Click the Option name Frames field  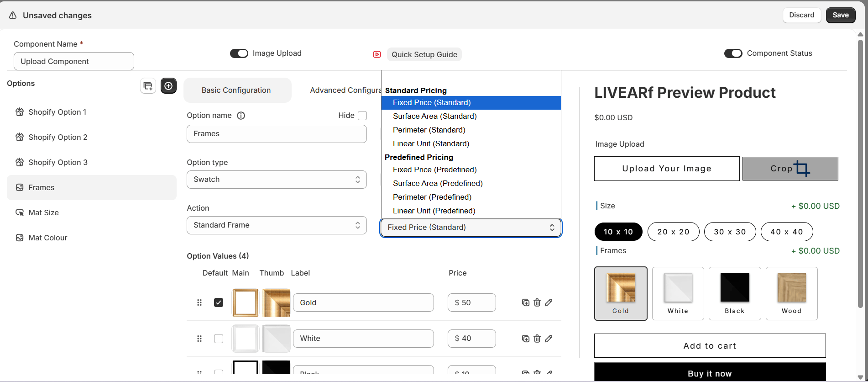[277, 134]
